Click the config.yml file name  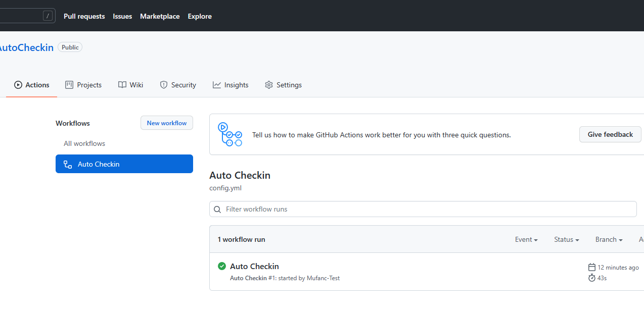point(225,188)
